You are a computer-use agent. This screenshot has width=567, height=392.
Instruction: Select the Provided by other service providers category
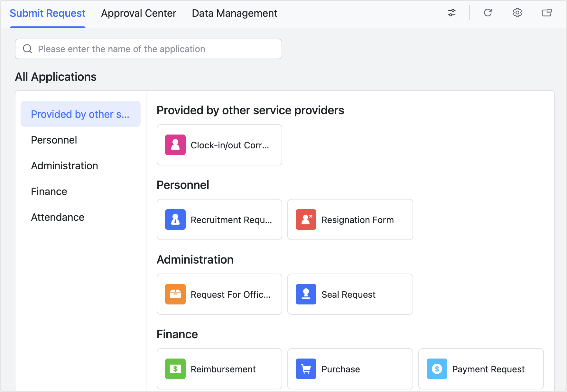point(80,114)
